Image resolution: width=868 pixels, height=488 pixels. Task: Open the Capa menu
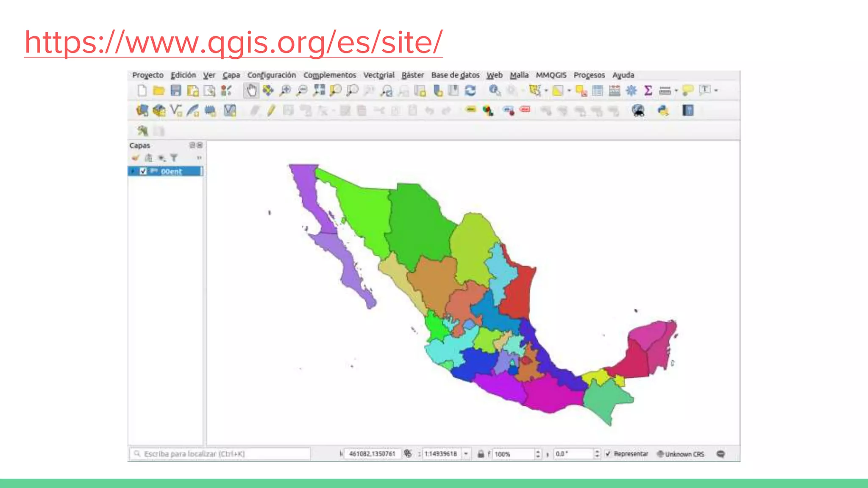pos(231,75)
